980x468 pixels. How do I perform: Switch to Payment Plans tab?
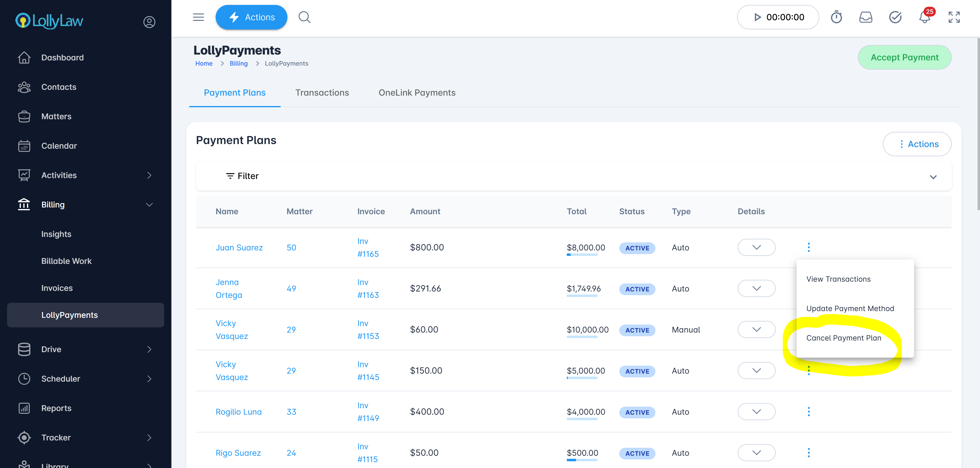coord(235,93)
